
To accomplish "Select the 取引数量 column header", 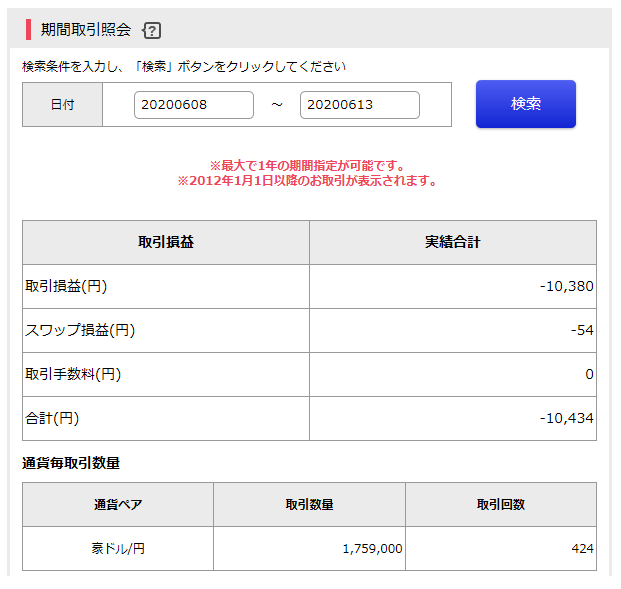I will pos(309,505).
